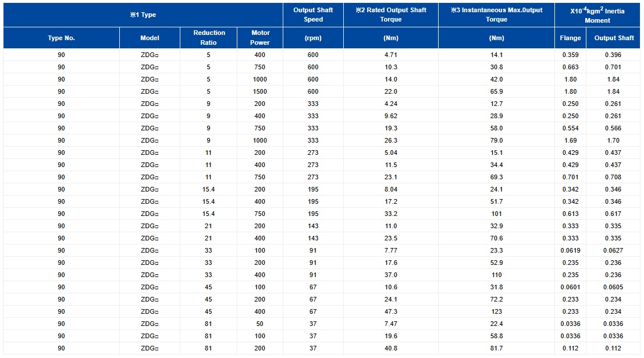Click the "Model" column header
This screenshot has width=644, height=358.
point(150,38)
